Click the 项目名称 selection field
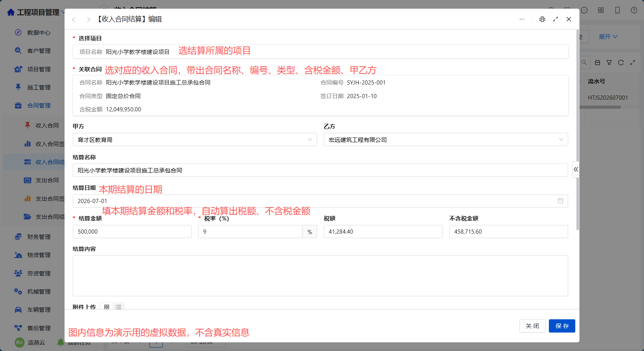This screenshot has height=351, width=644. 320,52
